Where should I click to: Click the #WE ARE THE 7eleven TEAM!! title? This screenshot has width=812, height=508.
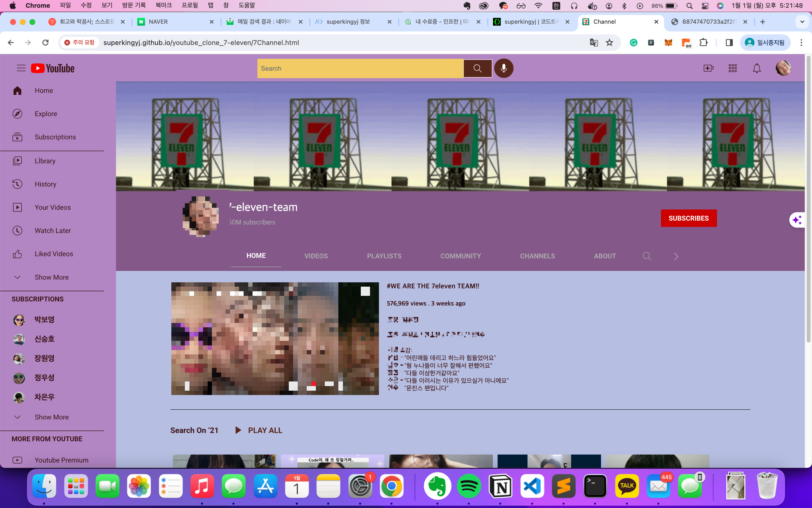(433, 286)
